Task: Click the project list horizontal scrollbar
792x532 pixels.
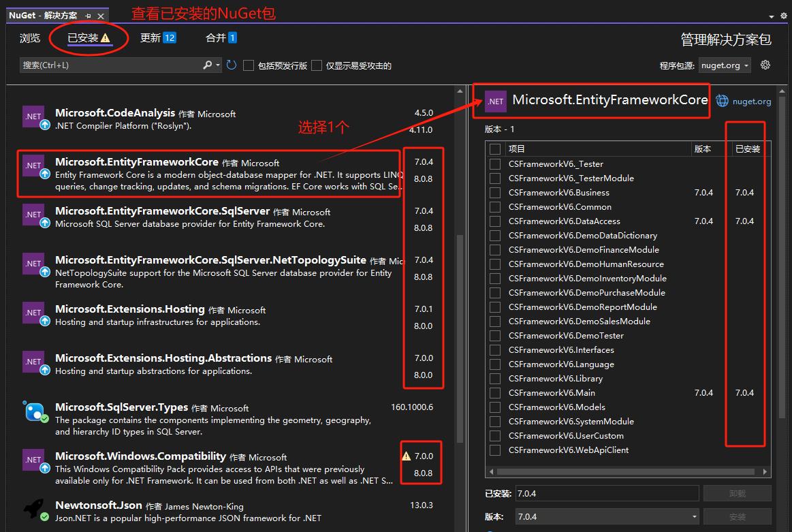Action: [627, 471]
